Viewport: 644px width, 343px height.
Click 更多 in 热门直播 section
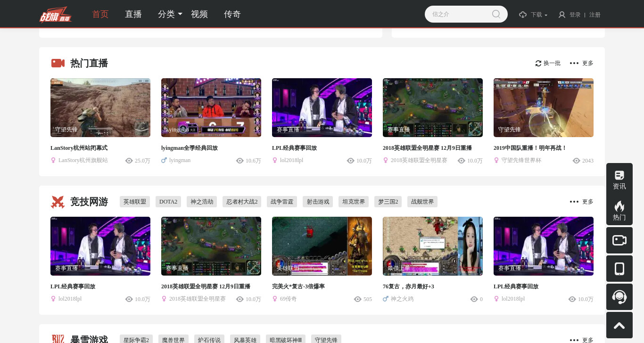(588, 63)
